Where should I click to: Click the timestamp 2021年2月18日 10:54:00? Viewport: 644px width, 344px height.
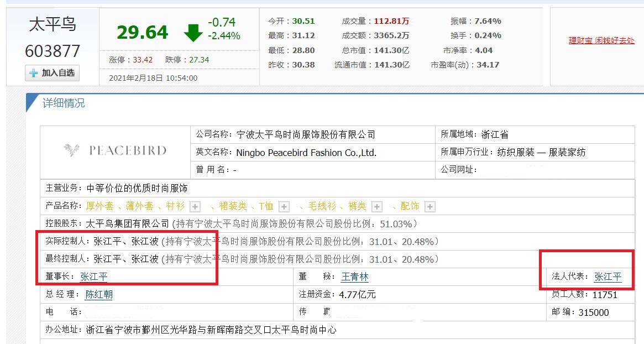(x=153, y=78)
